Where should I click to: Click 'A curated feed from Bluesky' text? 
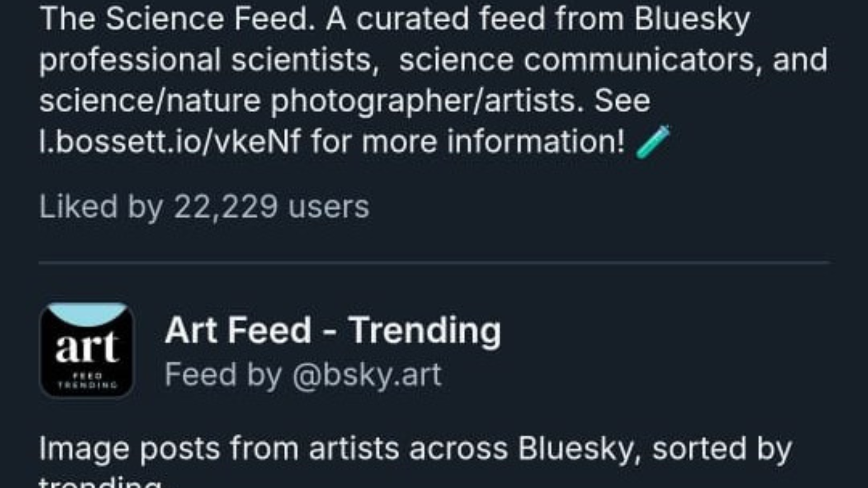click(538, 19)
